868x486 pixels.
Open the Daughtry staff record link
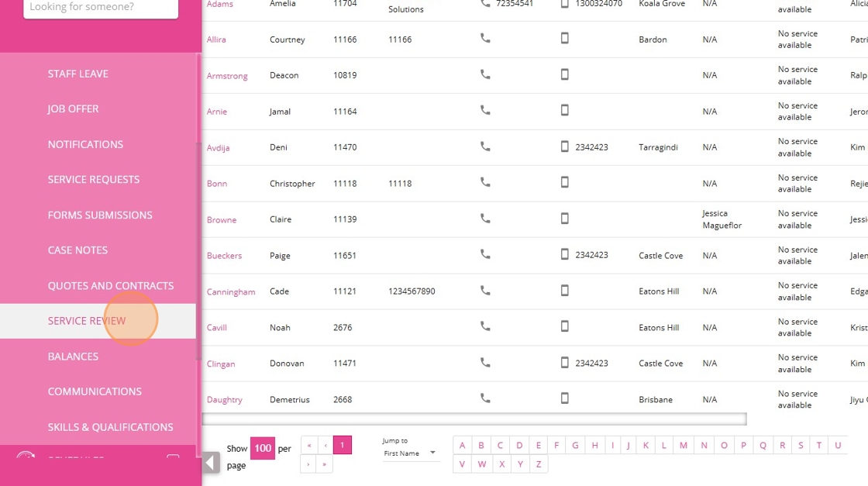point(224,400)
